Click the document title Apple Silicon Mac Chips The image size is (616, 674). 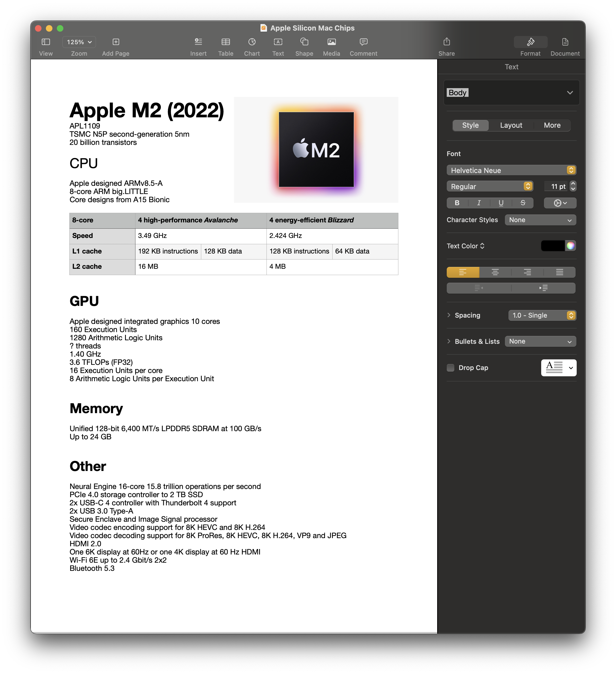312,28
